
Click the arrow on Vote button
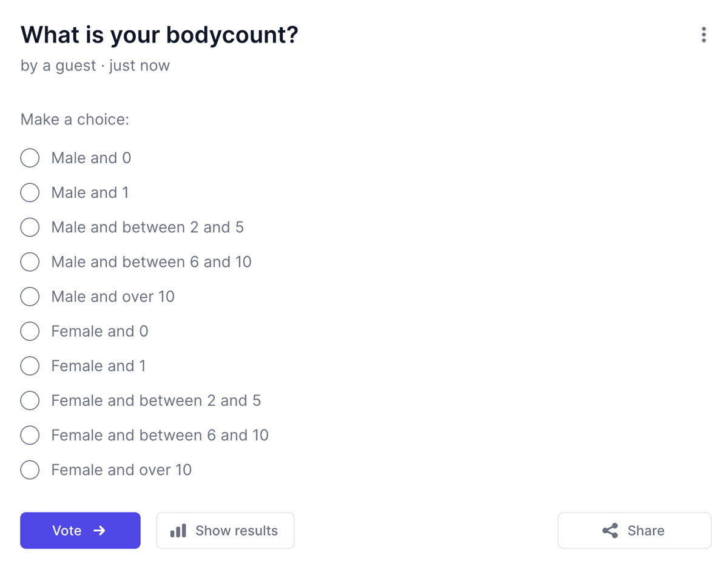[x=99, y=531]
